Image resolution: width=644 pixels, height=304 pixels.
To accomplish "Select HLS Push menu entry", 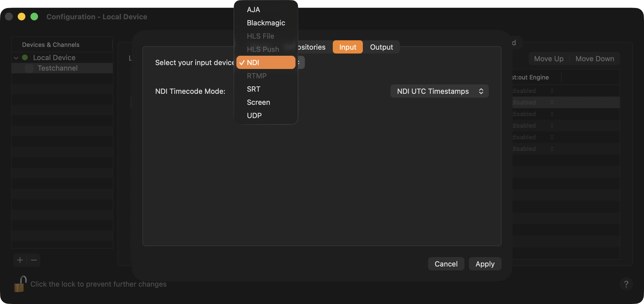I will [x=266, y=49].
